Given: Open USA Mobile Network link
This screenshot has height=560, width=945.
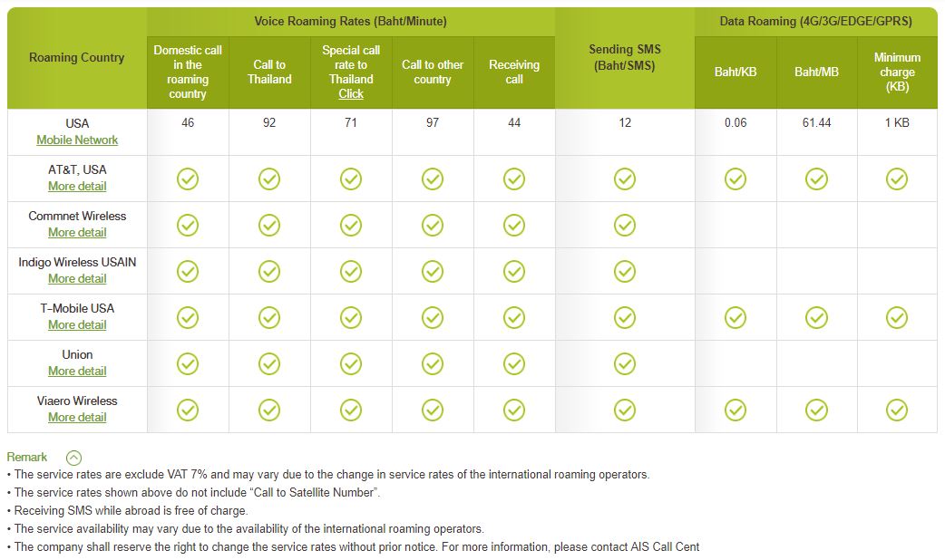Looking at the screenshot, I should (x=77, y=140).
